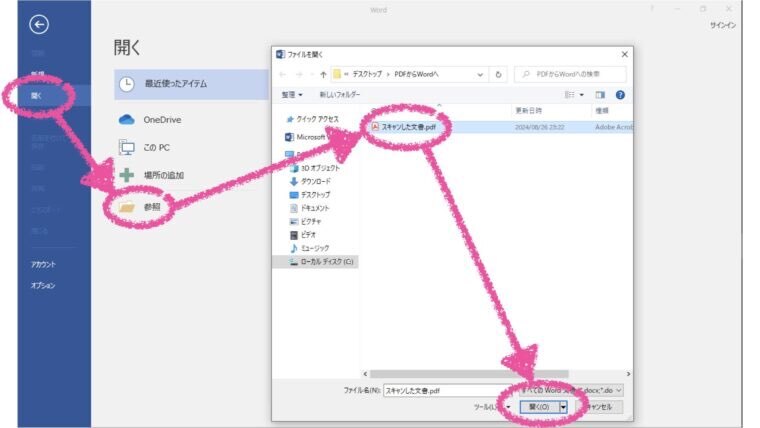
Task: Click the この PC computer icon
Action: pyautogui.click(x=127, y=147)
